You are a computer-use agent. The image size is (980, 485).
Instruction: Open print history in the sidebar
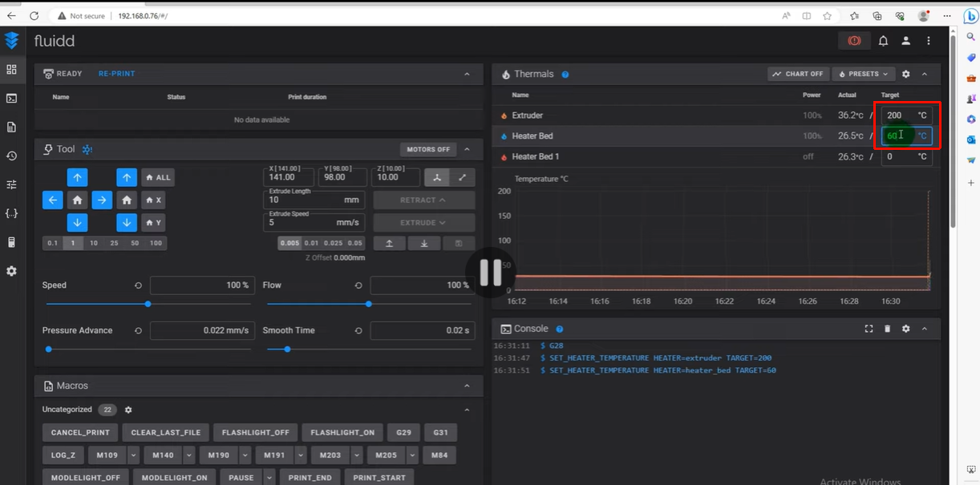[x=11, y=156]
